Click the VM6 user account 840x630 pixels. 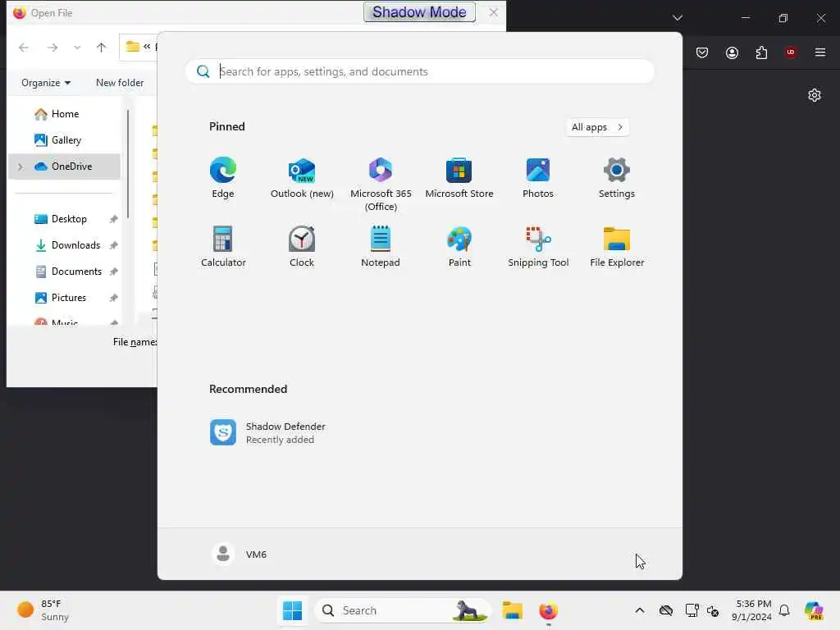pyautogui.click(x=240, y=554)
